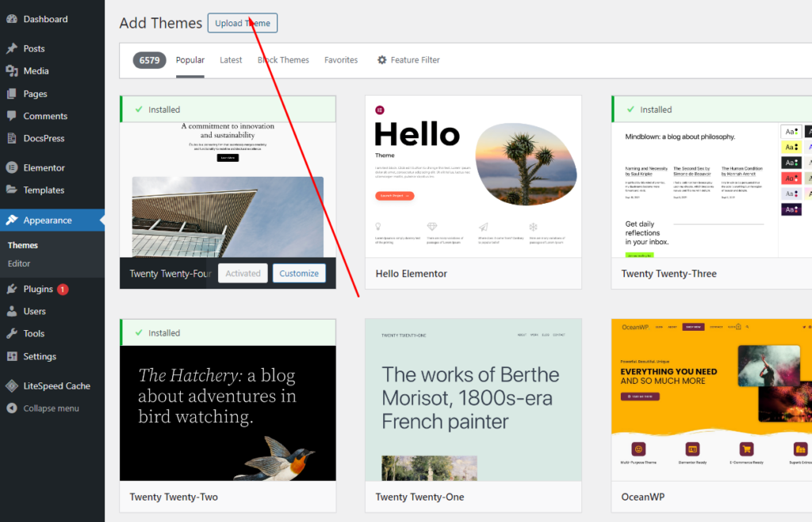Click the Elementor logo icon in sidebar
The height and width of the screenshot is (522, 812).
(x=12, y=167)
